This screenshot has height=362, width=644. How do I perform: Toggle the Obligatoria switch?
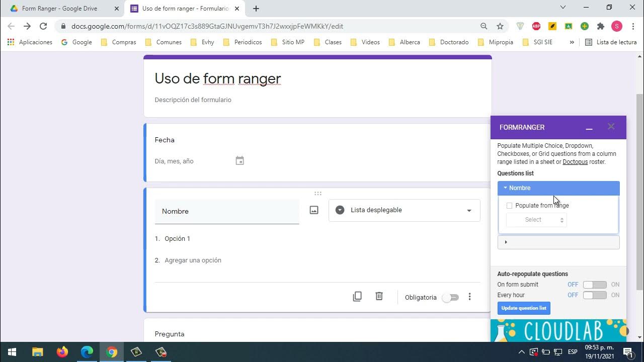tap(450, 297)
